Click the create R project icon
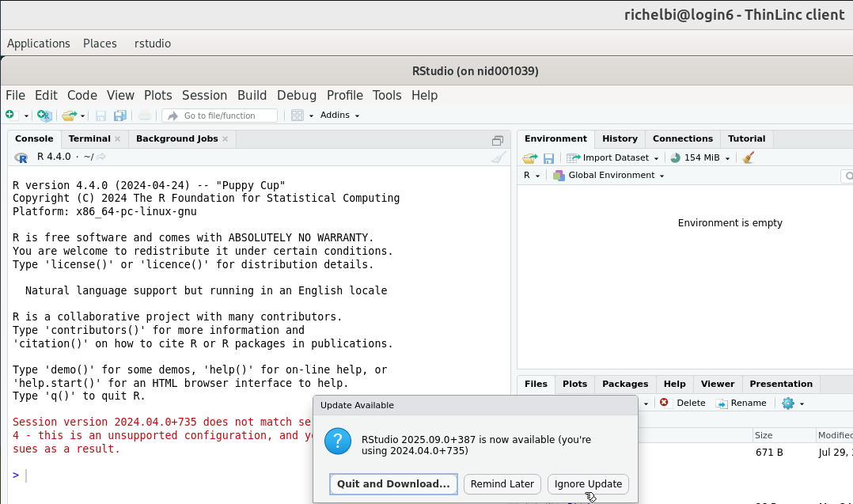This screenshot has height=504, width=853. click(x=44, y=116)
